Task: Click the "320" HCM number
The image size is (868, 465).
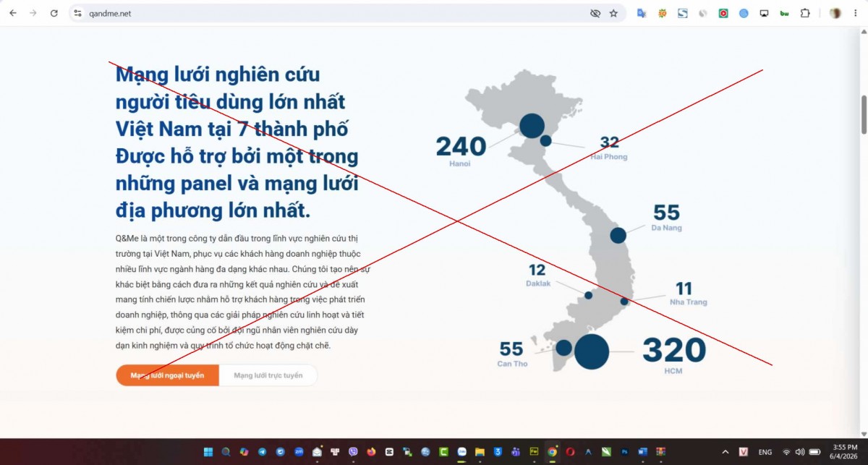Action: [x=673, y=351]
